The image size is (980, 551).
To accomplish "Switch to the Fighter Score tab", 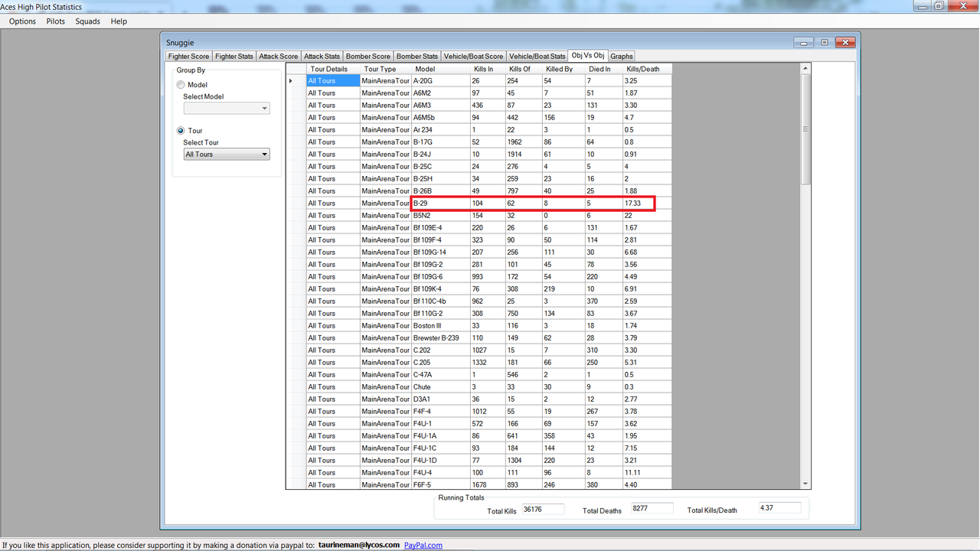I will 188,57.
